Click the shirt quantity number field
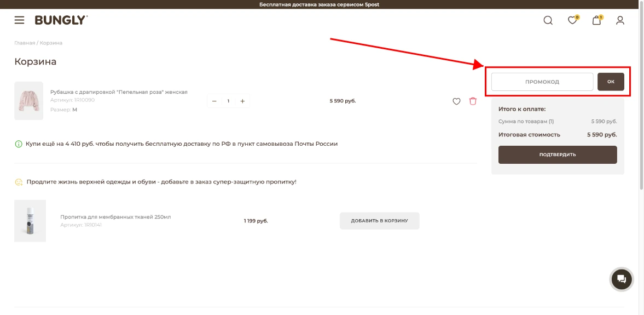The height and width of the screenshot is (315, 644). (x=228, y=101)
